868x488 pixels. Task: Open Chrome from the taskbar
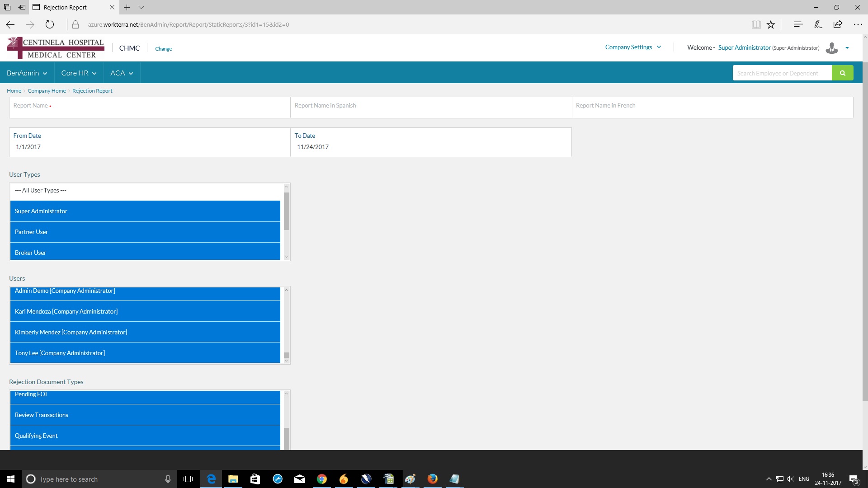tap(321, 479)
